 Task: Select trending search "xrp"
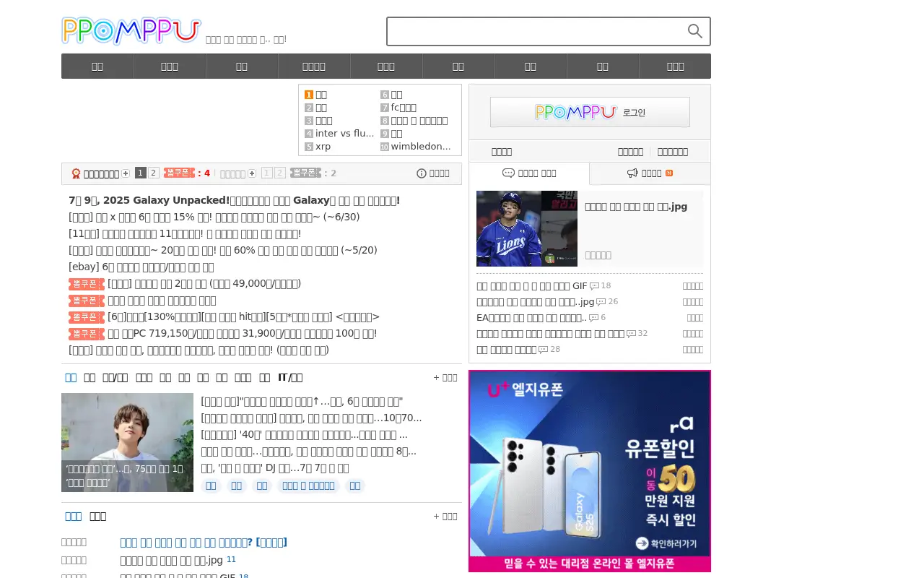point(323,147)
